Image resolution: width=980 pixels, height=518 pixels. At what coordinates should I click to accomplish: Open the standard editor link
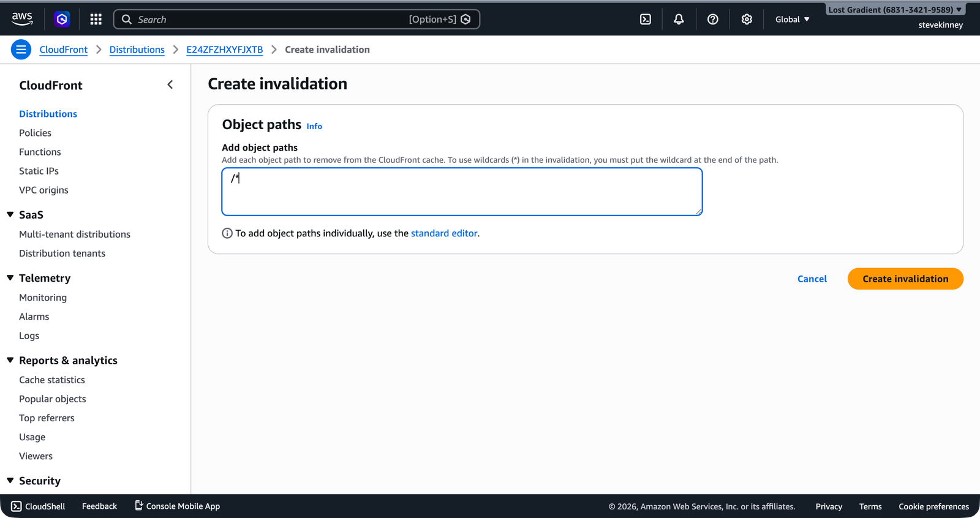click(x=444, y=233)
